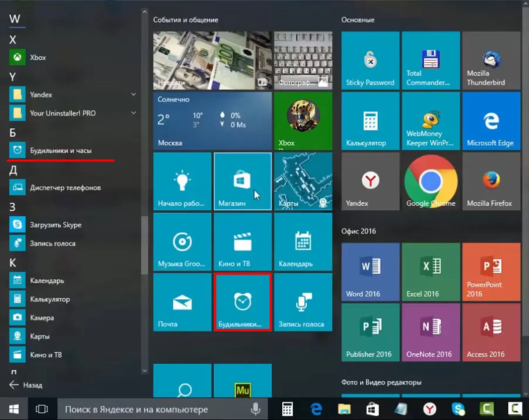Screen dimensions: 529x420
Task: Launch the Total Commander tile
Action: [431, 61]
